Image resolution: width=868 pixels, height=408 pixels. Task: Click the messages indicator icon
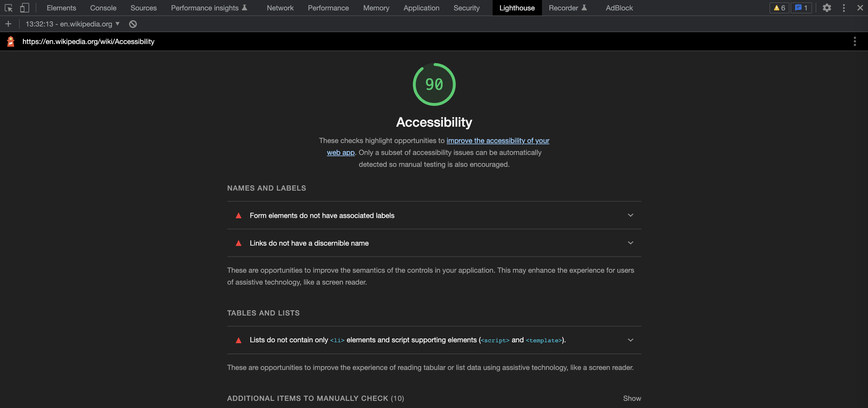802,8
